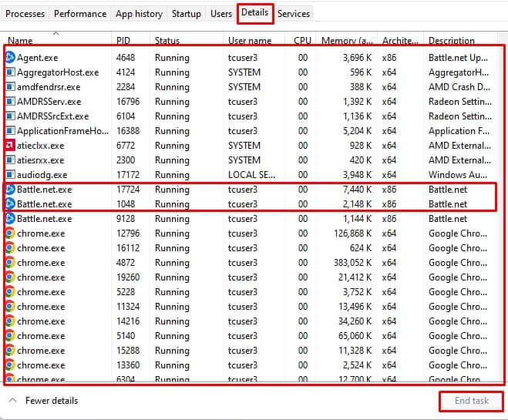This screenshot has height=420, width=508.
Task: Click the audiodg.exe process icon
Action: [x=10, y=174]
